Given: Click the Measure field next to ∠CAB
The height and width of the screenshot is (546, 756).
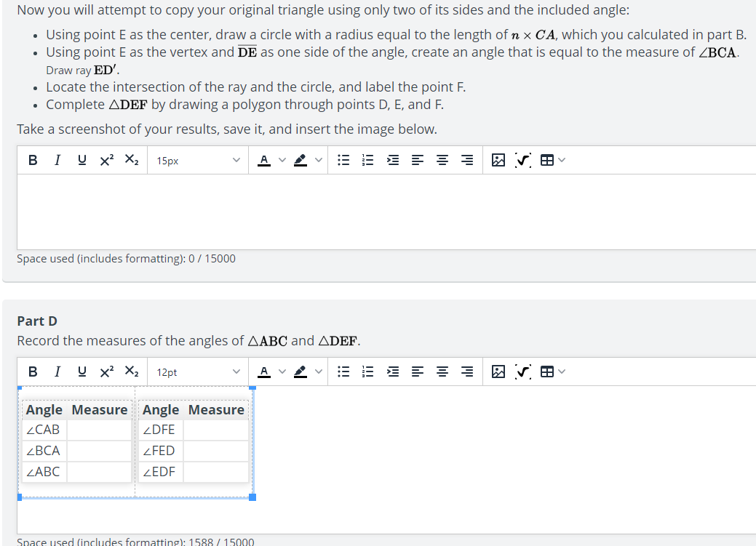Looking at the screenshot, I should (x=100, y=429).
